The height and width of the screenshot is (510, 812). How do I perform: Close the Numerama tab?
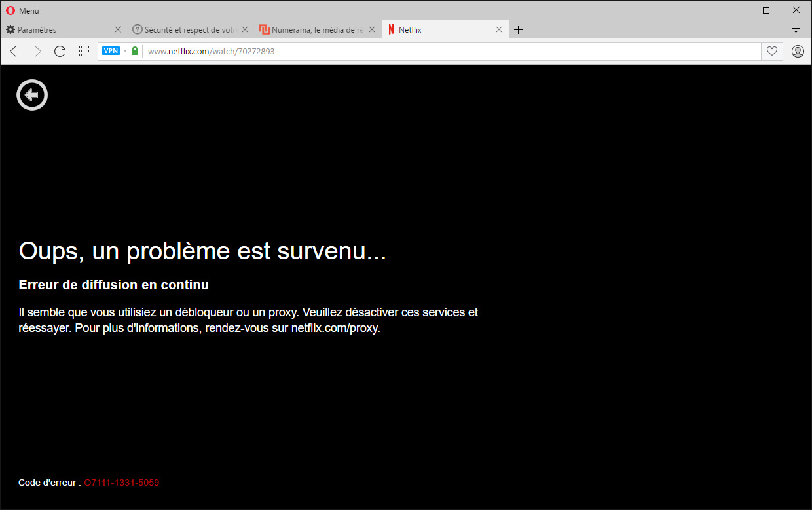click(x=372, y=29)
